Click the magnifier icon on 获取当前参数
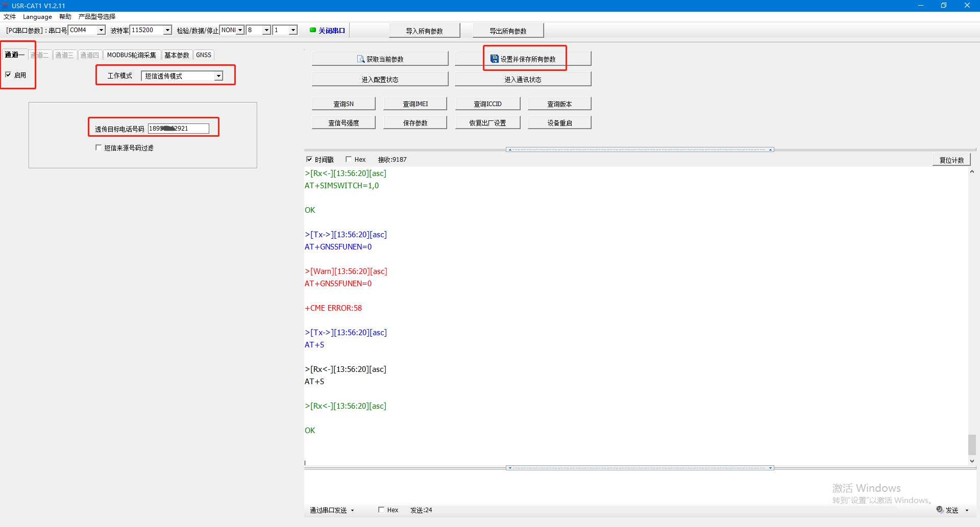The width and height of the screenshot is (980, 527). 361,59
